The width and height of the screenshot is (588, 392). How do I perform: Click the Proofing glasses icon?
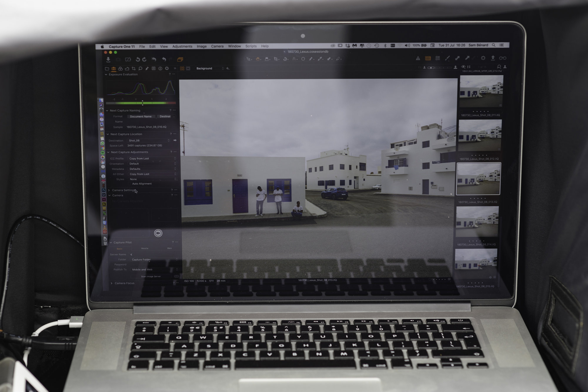pos(503,58)
